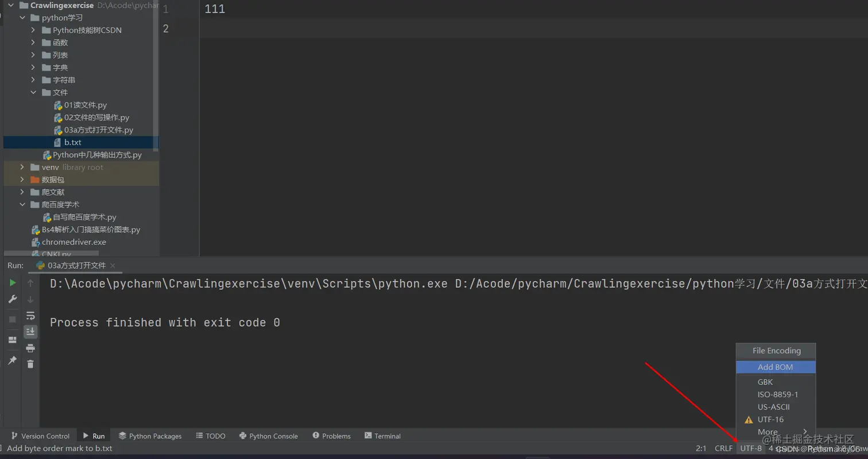The width and height of the screenshot is (868, 459).
Task: Expand the Python技能树CSDN folder
Action: [x=33, y=30]
